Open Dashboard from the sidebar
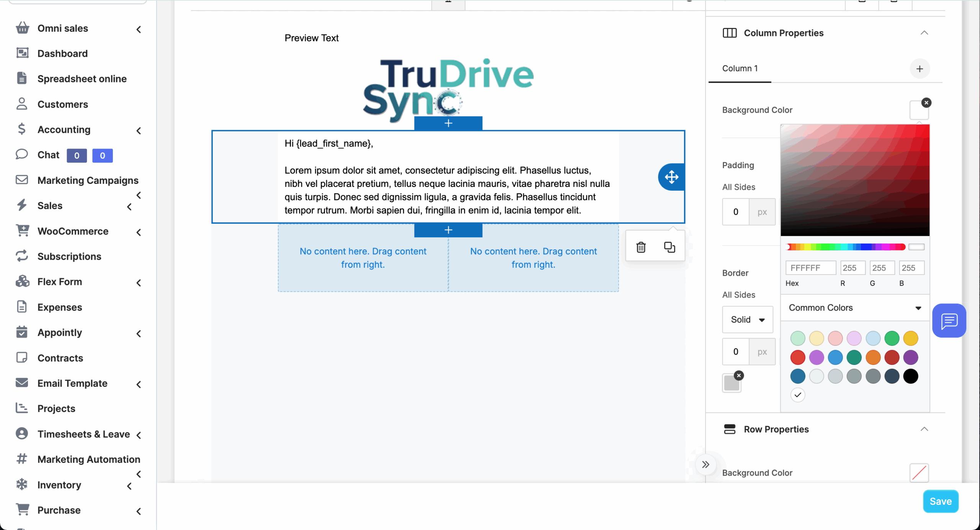 point(62,53)
